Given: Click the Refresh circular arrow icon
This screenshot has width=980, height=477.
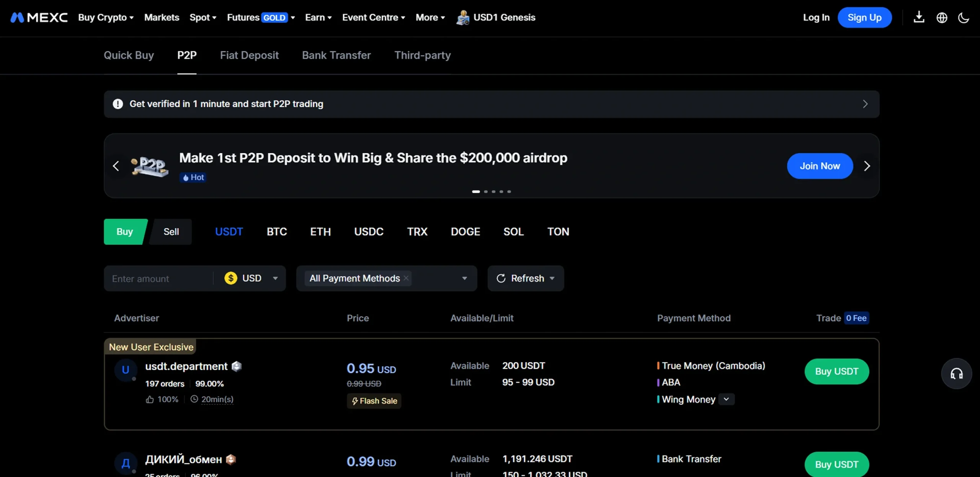Looking at the screenshot, I should (501, 278).
